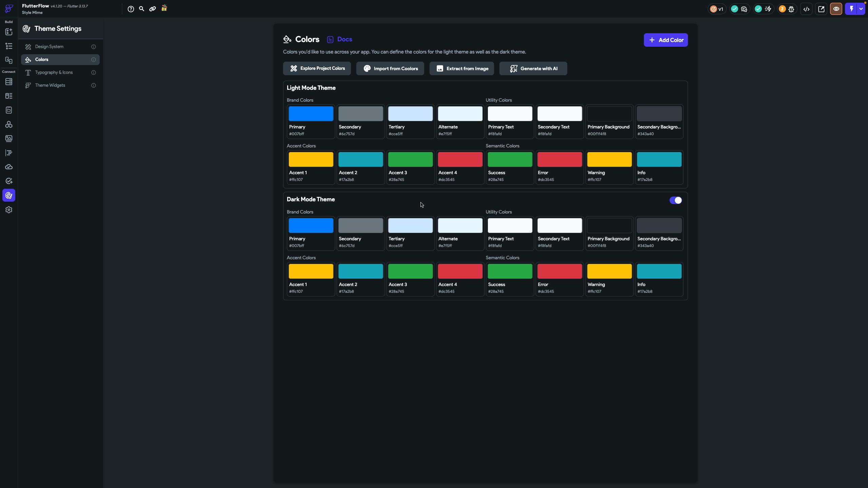Open the media assets sidebar icon

point(9,139)
